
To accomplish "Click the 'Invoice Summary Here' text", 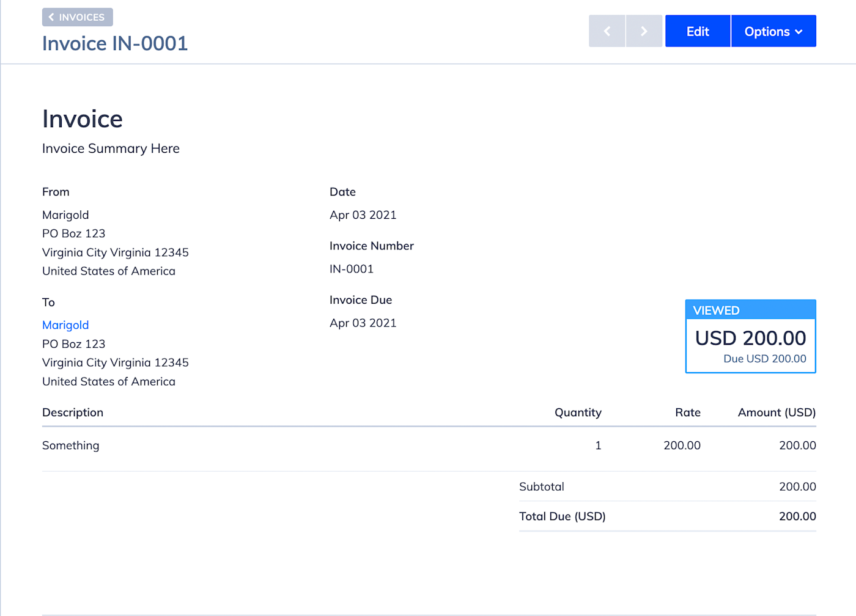I will coord(111,148).
